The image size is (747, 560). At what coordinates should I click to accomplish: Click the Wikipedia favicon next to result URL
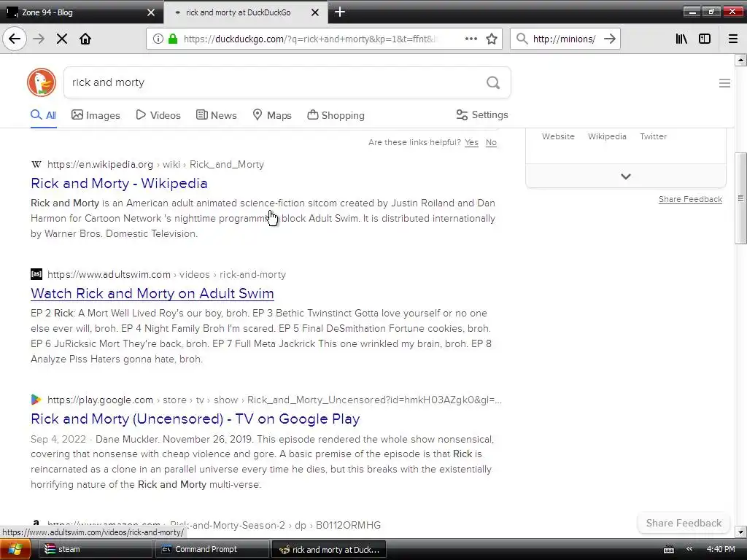pyautogui.click(x=36, y=164)
